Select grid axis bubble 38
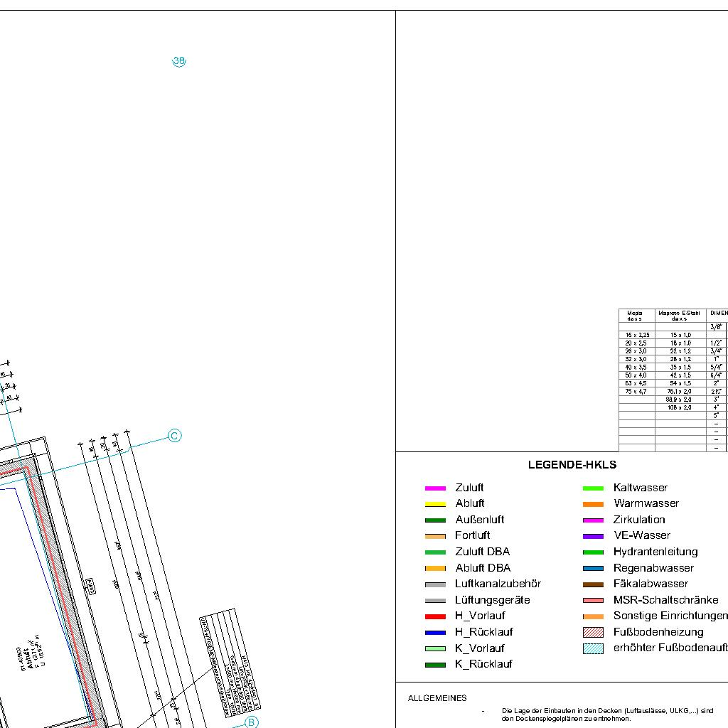The height and width of the screenshot is (728, 728). (179, 61)
